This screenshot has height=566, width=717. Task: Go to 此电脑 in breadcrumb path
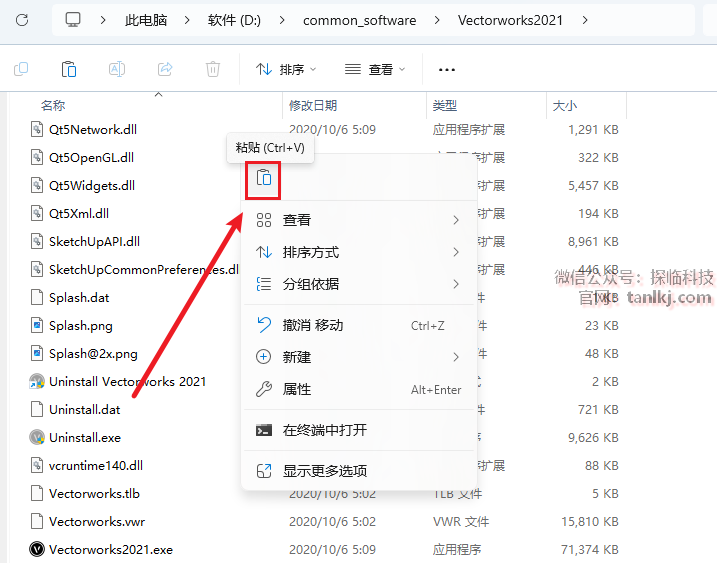(146, 20)
